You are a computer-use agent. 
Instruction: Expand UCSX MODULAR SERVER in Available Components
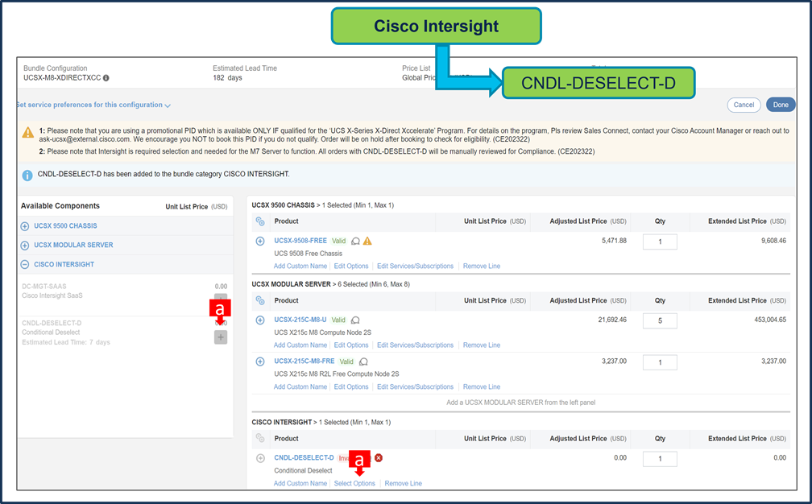[x=25, y=246]
